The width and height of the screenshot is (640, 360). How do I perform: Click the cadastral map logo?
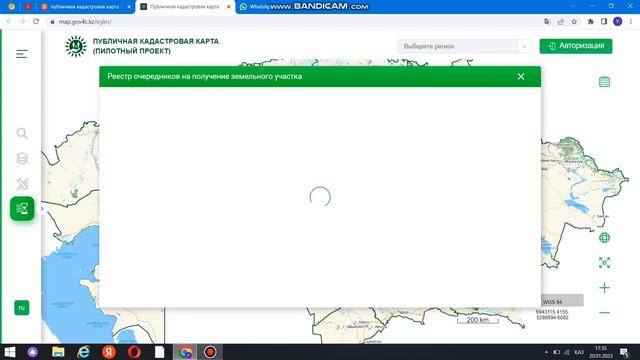pos(76,46)
